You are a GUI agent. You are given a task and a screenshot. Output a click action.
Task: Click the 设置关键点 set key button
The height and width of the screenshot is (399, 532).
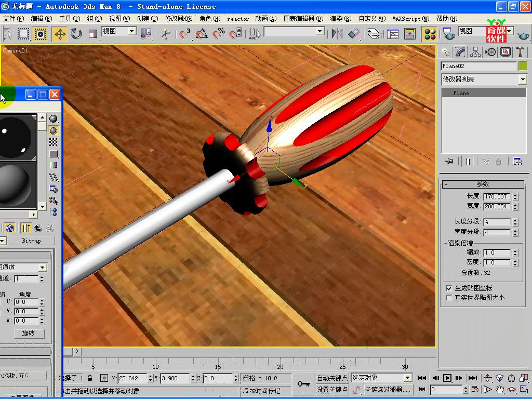(x=332, y=390)
